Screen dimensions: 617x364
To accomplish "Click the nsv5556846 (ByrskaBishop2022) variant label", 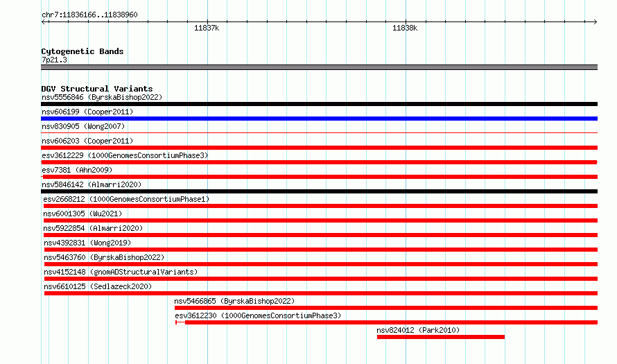I will [x=102, y=97].
